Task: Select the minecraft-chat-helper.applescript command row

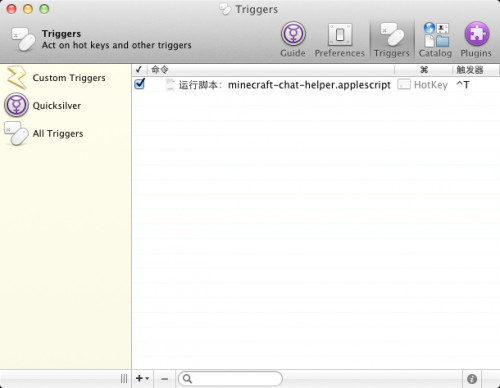Action: pyautogui.click(x=316, y=85)
